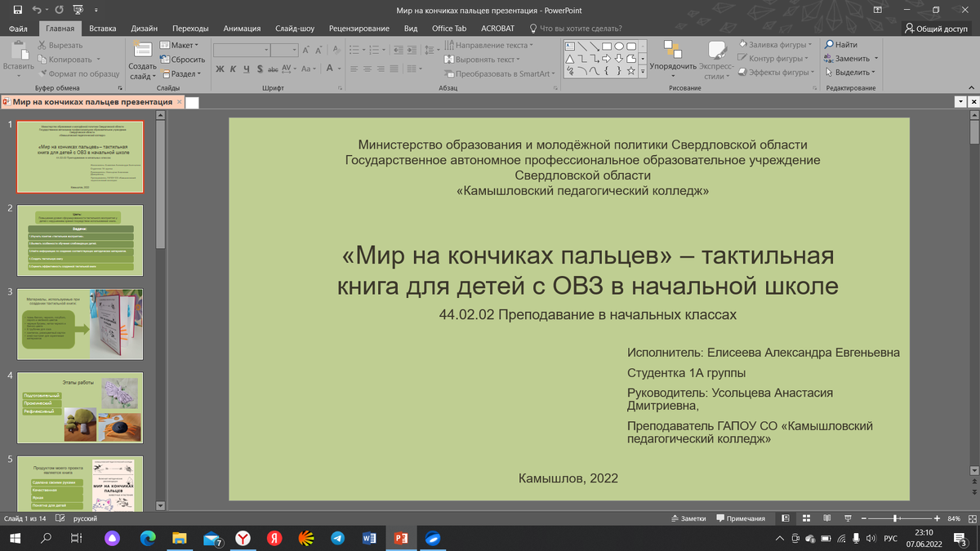Apply underline formatting (Ч icon)
Image resolution: width=980 pixels, height=551 pixels.
246,68
